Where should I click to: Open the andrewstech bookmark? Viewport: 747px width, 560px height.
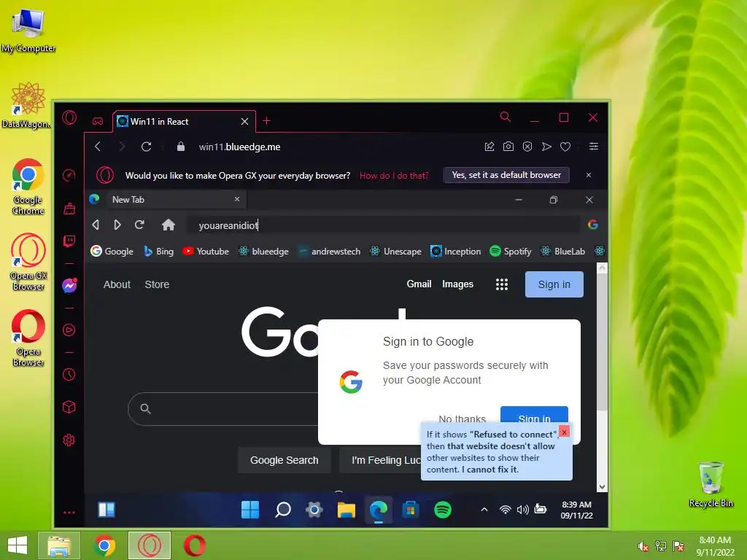[x=329, y=252]
